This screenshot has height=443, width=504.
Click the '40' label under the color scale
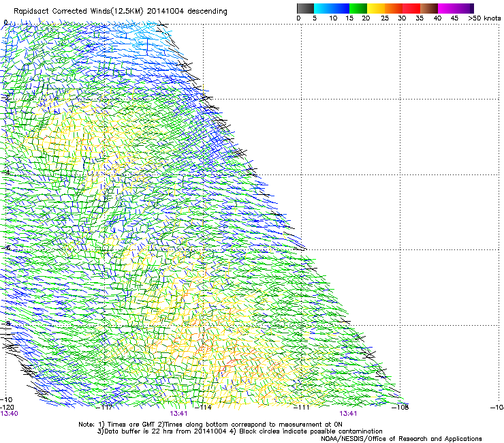click(x=437, y=18)
